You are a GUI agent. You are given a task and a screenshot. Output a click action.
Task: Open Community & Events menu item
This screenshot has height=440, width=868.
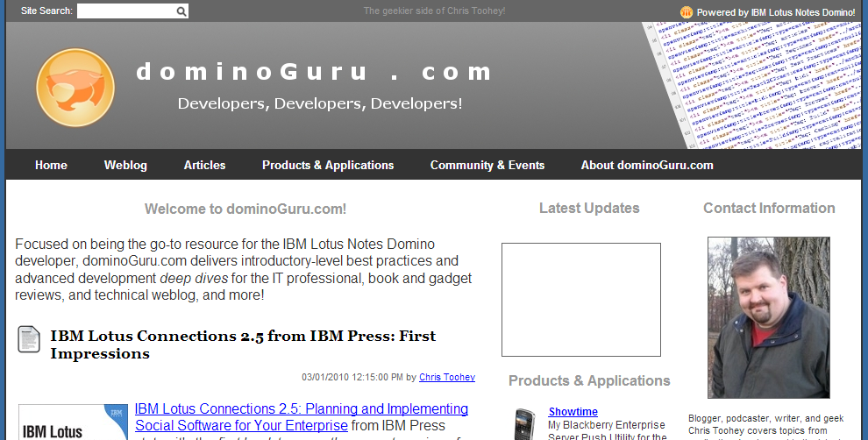point(487,165)
